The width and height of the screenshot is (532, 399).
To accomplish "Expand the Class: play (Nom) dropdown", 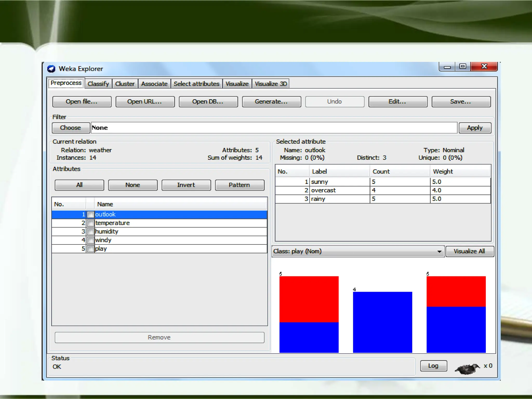I will pos(439,251).
